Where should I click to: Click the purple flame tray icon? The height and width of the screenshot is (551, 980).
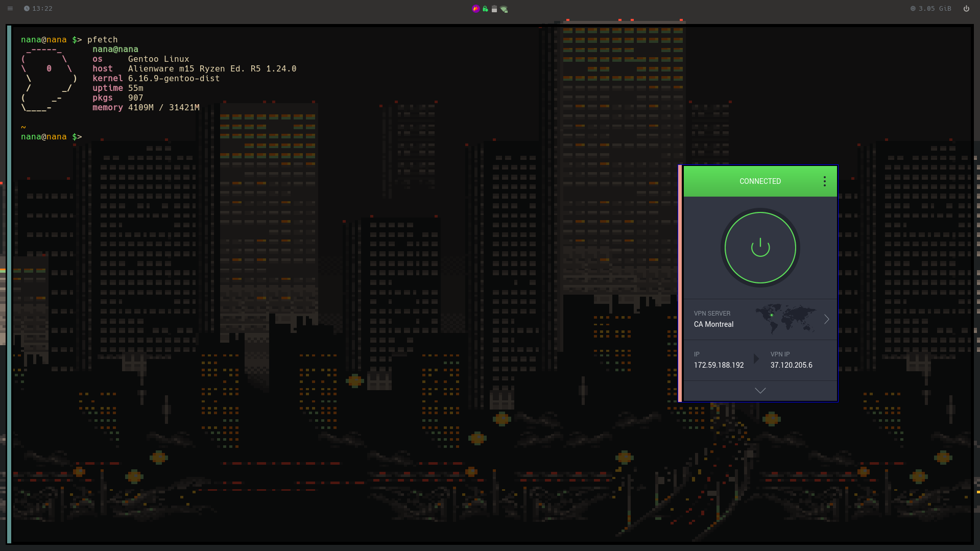tap(475, 9)
